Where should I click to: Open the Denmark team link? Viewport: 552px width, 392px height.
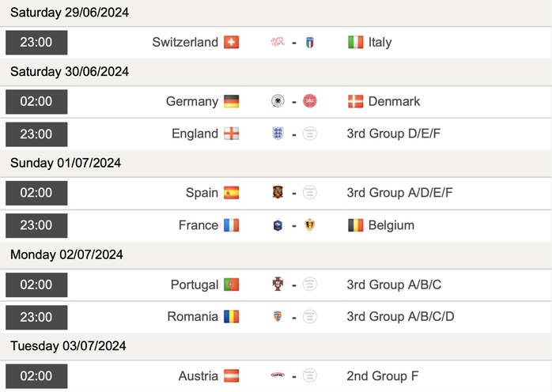pos(394,101)
